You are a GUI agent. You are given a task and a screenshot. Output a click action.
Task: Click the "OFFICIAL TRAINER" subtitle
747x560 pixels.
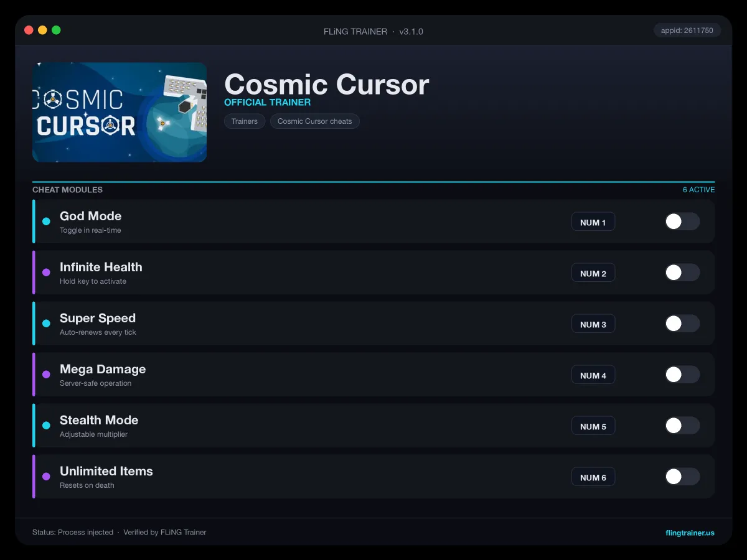[x=267, y=102]
